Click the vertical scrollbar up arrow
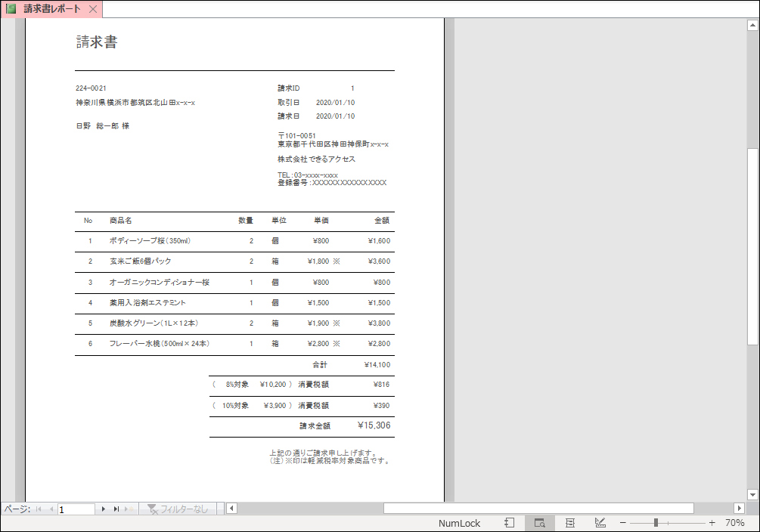The width and height of the screenshot is (760, 532). click(x=752, y=25)
